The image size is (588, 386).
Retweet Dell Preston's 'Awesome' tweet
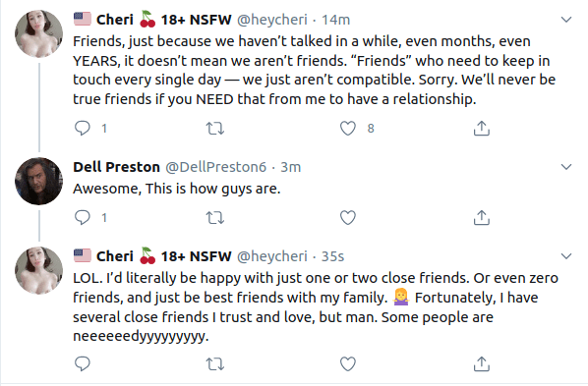coord(215,218)
